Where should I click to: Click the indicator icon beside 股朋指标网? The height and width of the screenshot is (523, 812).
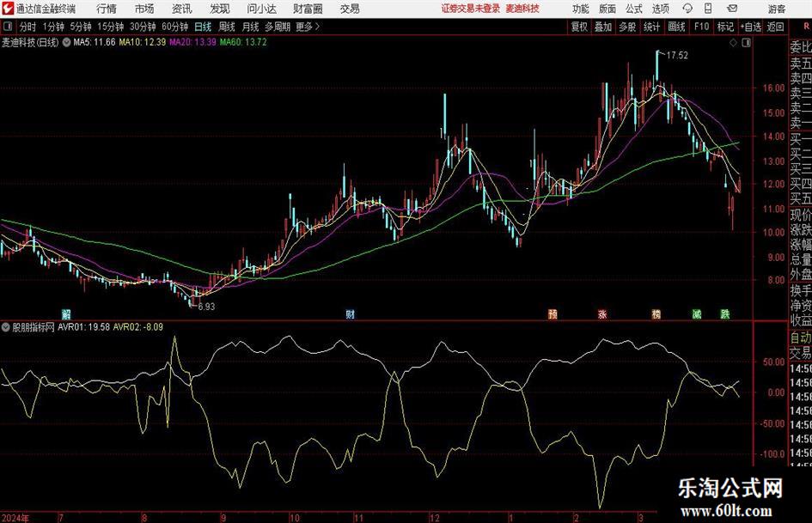click(6, 327)
